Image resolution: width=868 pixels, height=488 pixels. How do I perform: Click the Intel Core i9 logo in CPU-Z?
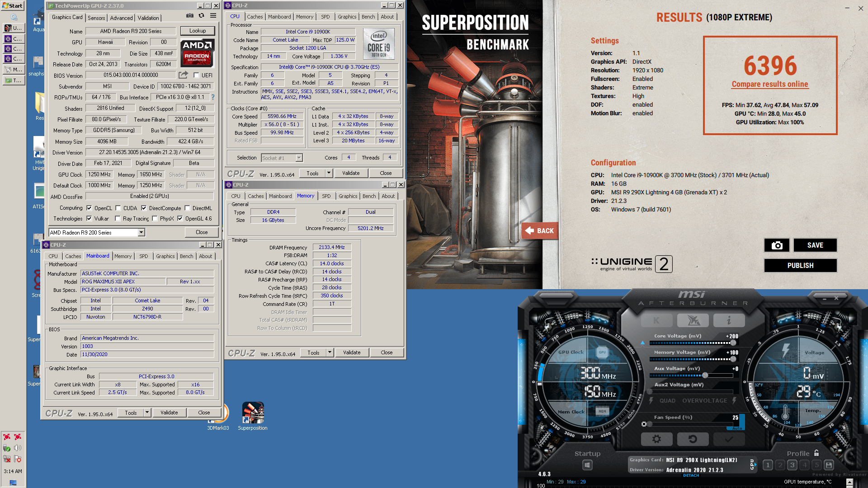pos(379,44)
